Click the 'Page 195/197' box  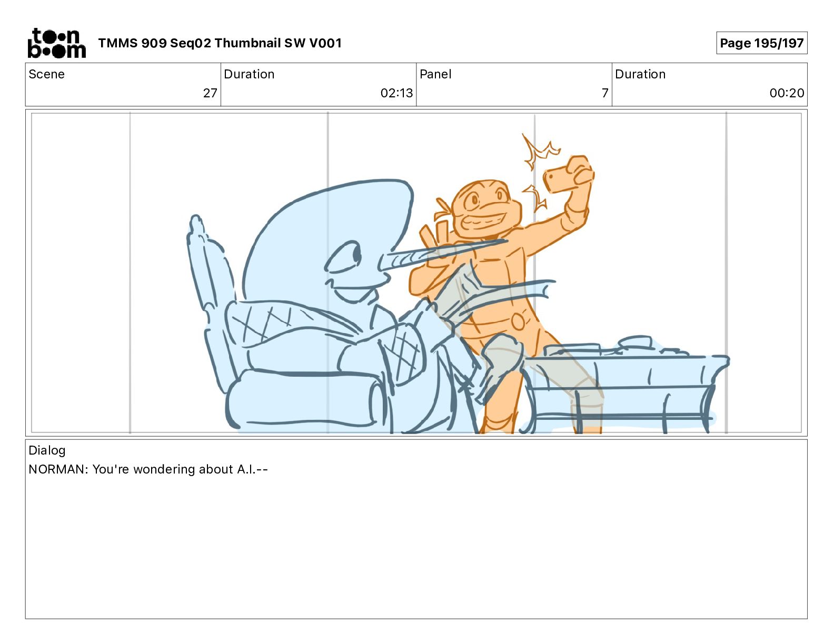click(761, 43)
